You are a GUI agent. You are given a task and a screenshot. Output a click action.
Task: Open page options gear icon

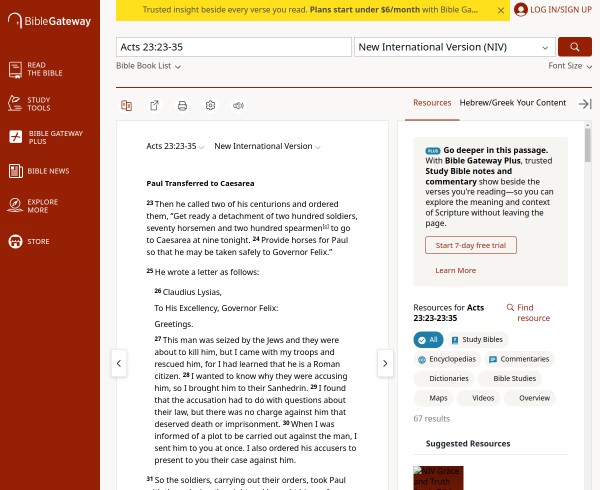tap(210, 106)
